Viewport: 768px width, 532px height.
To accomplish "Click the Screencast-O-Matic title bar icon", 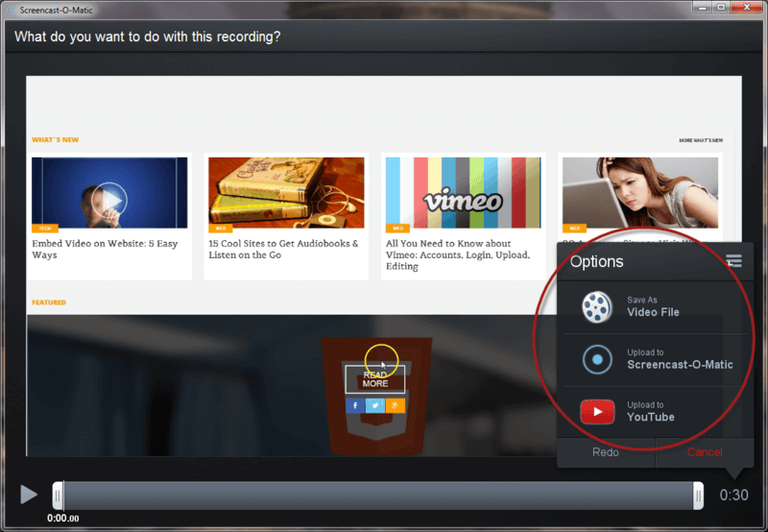I will point(11,10).
